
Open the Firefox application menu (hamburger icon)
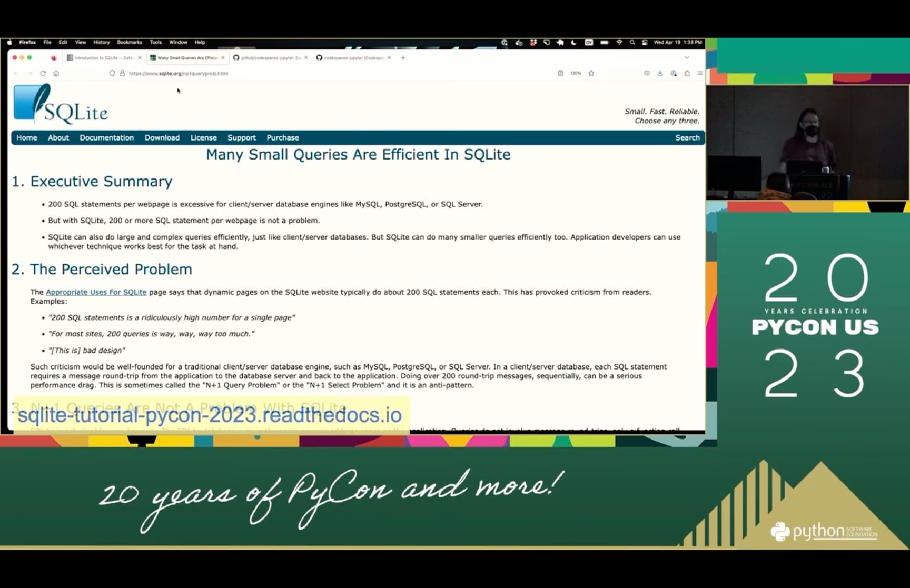tap(700, 73)
